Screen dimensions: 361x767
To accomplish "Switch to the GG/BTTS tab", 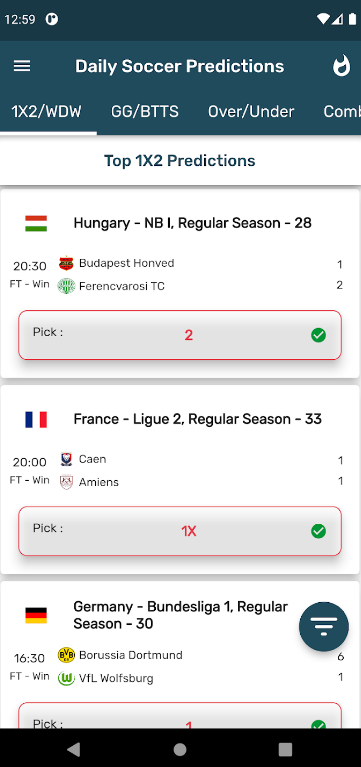I will point(145,112).
